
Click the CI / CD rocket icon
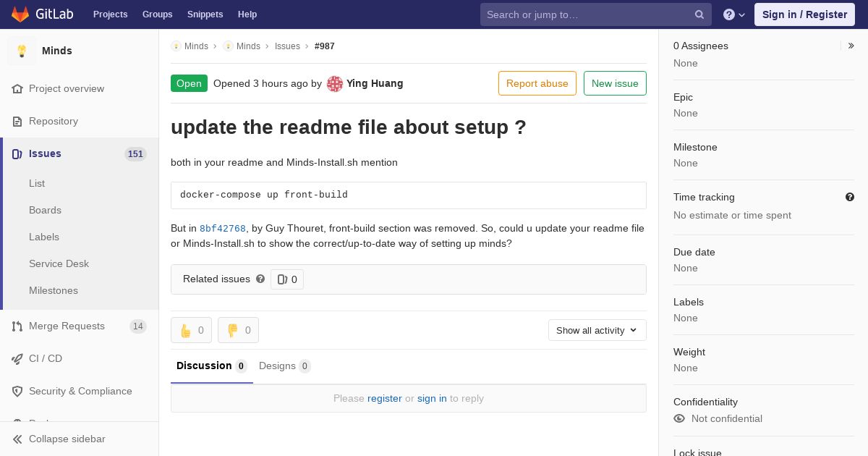click(x=17, y=359)
